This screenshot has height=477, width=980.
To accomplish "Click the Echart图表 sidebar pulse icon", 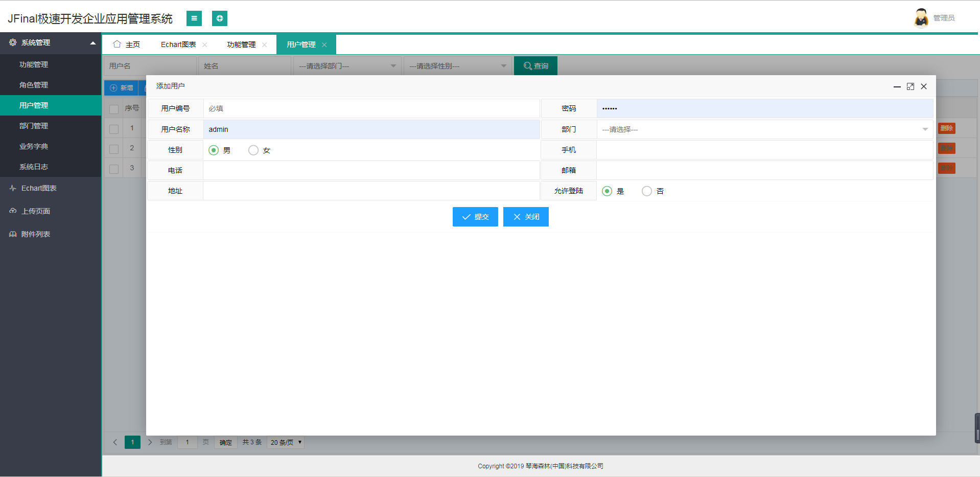I will 13,188.
